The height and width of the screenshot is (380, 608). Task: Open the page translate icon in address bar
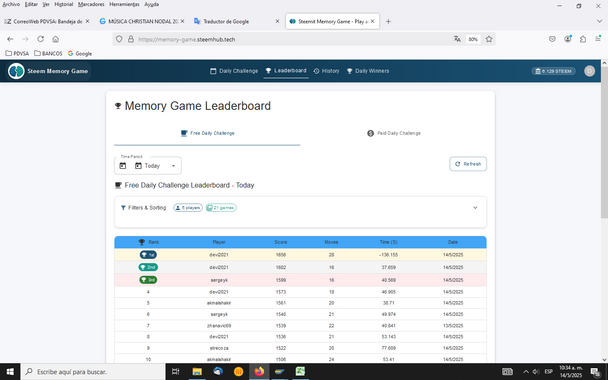coord(457,39)
